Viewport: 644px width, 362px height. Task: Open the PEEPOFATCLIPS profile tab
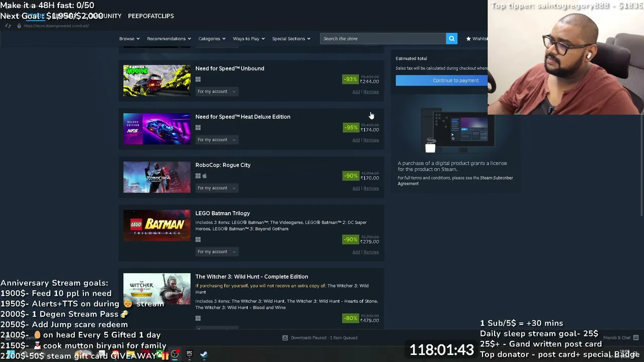pyautogui.click(x=151, y=16)
